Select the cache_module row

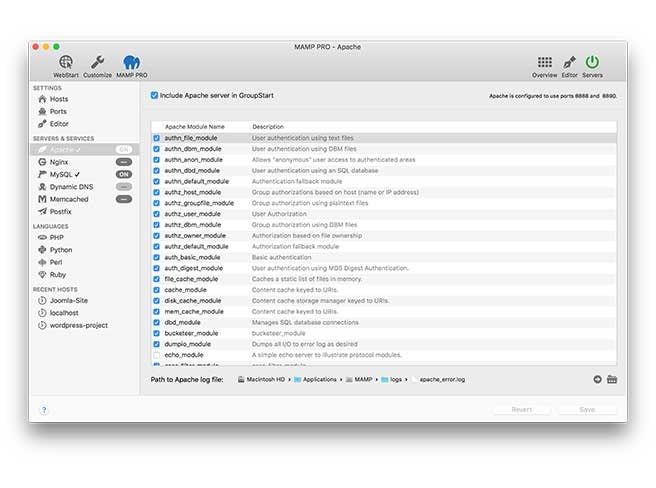[384, 290]
